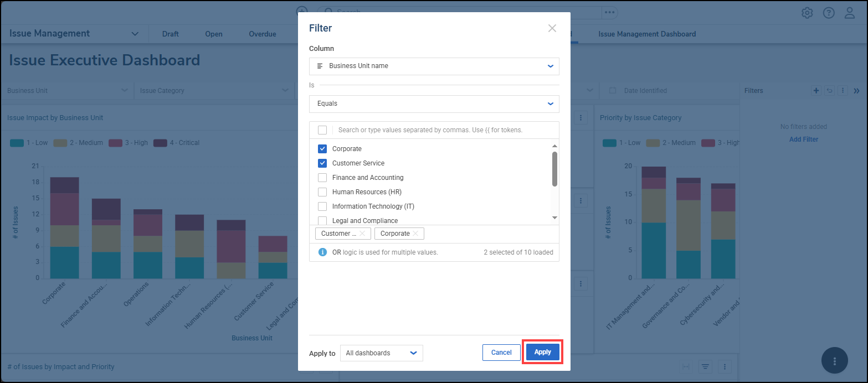Expand the Equals operator dropdown
Viewport: 868px width, 383px height.
pos(434,103)
